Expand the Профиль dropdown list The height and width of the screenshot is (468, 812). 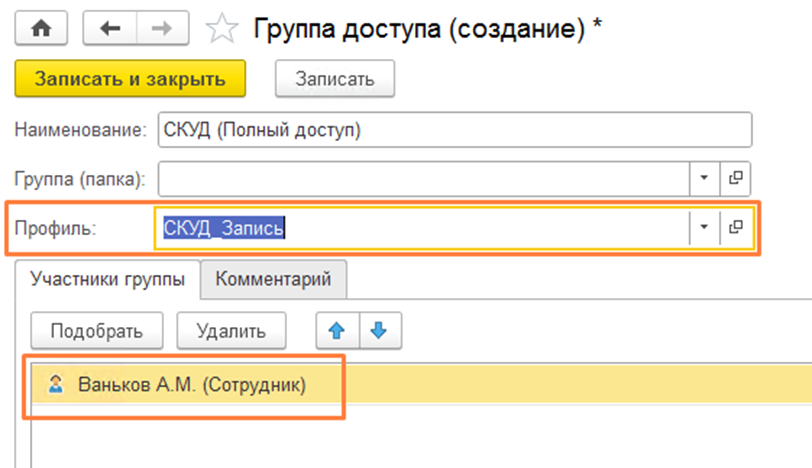[x=703, y=228]
